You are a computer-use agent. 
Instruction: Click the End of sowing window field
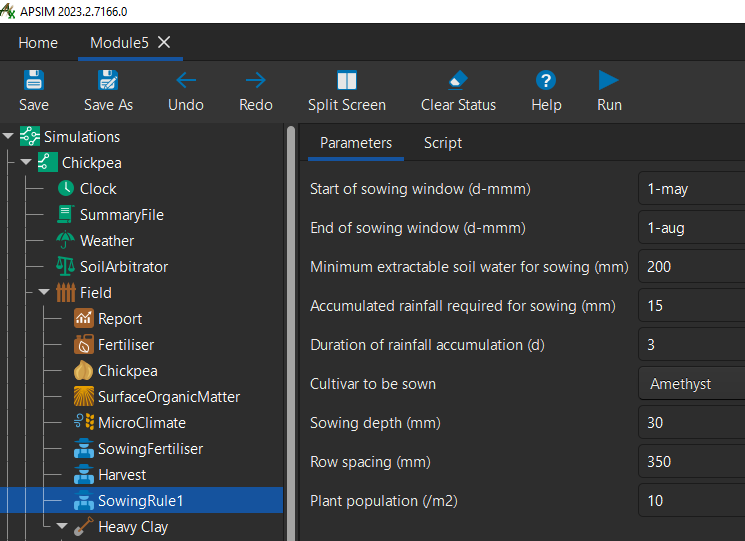(692, 228)
